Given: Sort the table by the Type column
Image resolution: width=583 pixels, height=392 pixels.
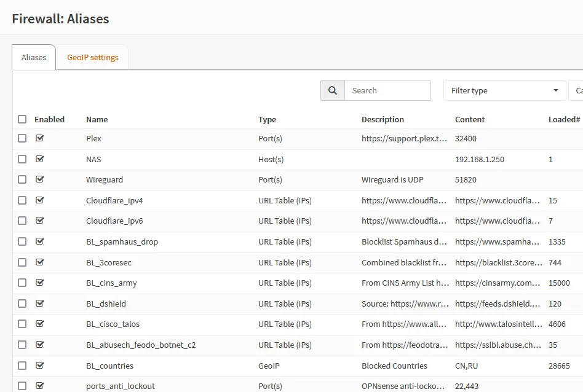Looking at the screenshot, I should click(x=266, y=119).
